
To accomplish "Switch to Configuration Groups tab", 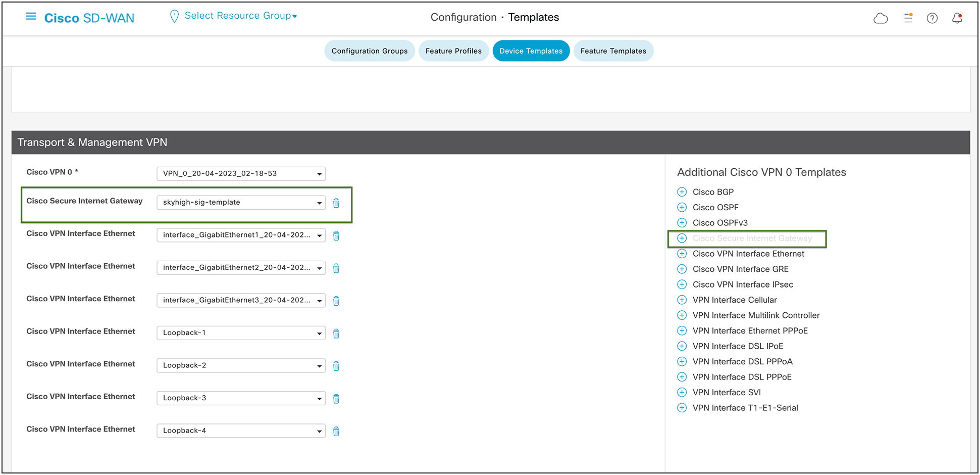I will tap(370, 51).
